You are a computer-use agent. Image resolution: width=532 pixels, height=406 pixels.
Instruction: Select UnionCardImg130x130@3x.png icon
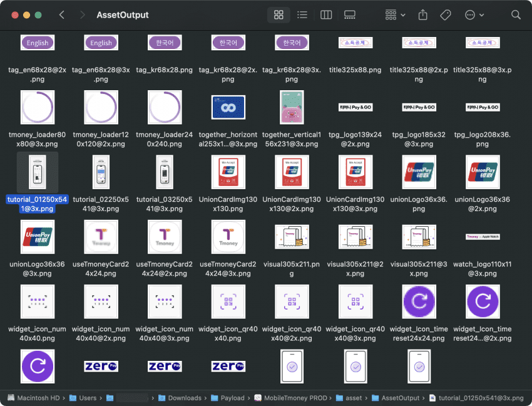click(x=356, y=172)
